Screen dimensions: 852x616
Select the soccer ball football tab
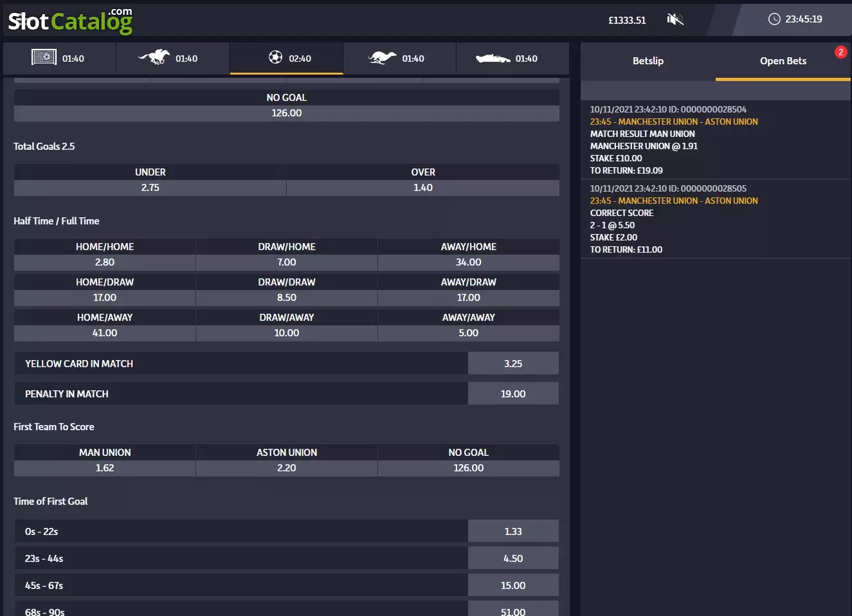tap(286, 59)
